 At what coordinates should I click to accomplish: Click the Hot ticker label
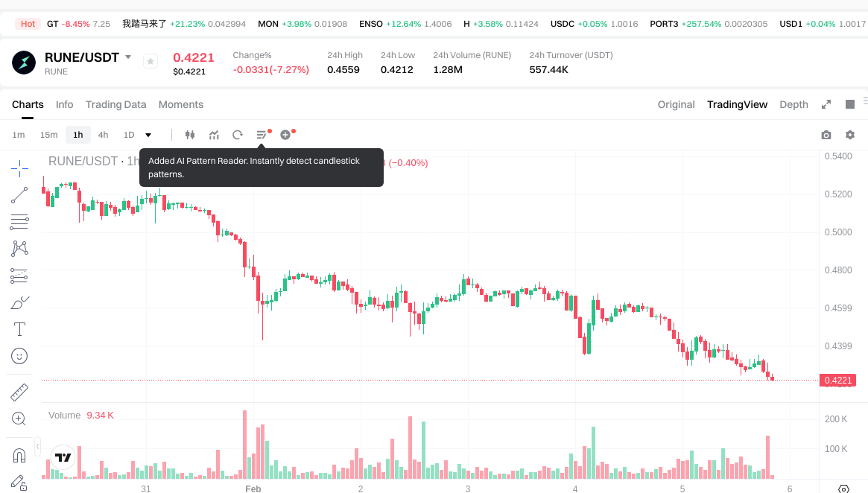[x=28, y=24]
